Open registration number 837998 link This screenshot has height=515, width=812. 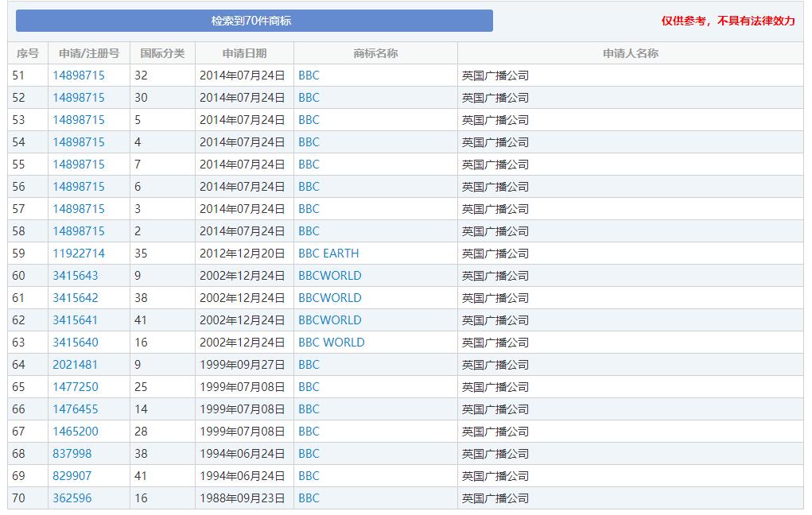tap(72, 454)
